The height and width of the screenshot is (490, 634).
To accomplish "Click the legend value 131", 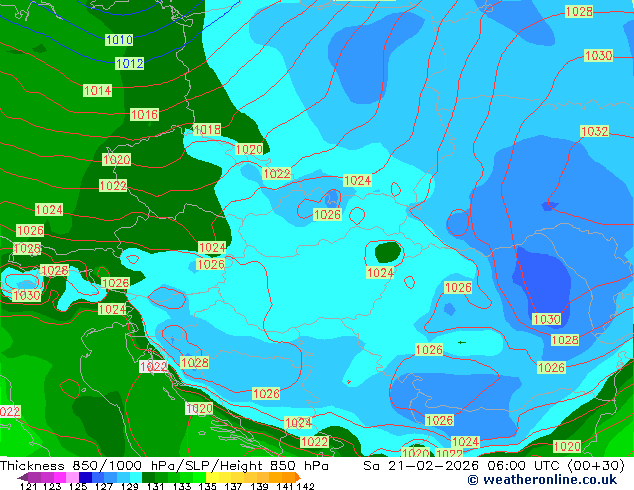I will 155,486.
